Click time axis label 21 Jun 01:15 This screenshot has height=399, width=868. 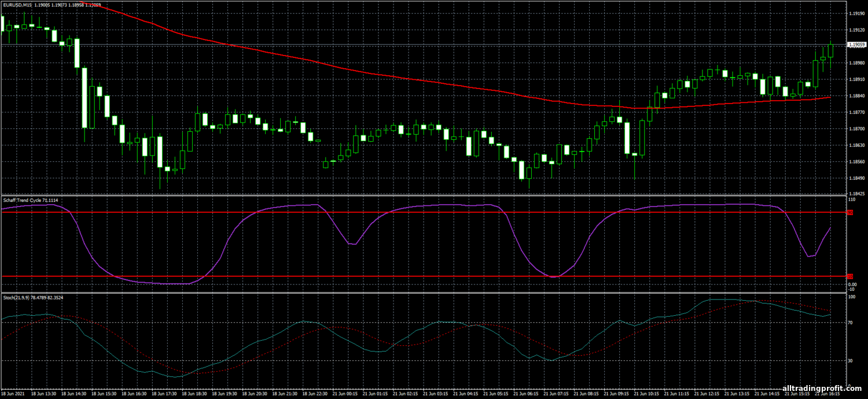click(376, 393)
